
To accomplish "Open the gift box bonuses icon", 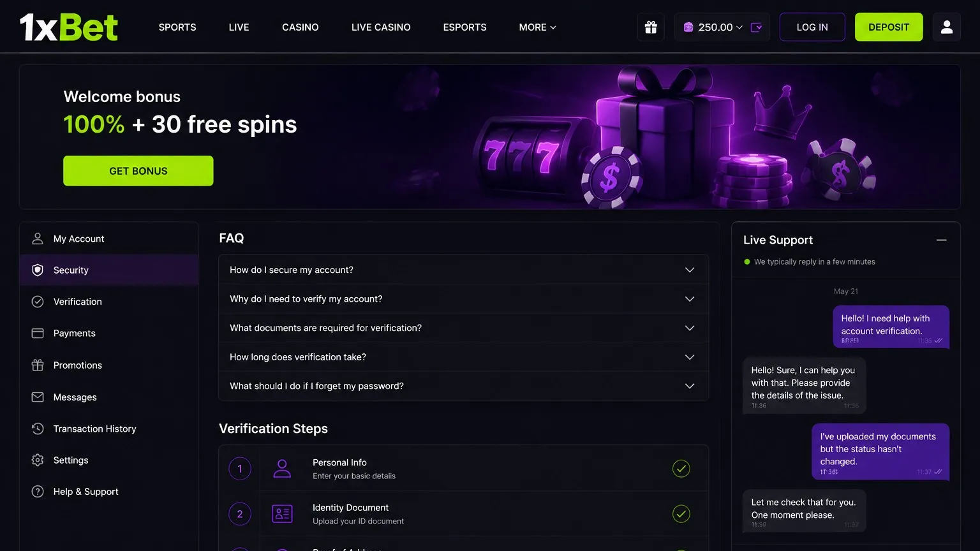I will point(651,27).
